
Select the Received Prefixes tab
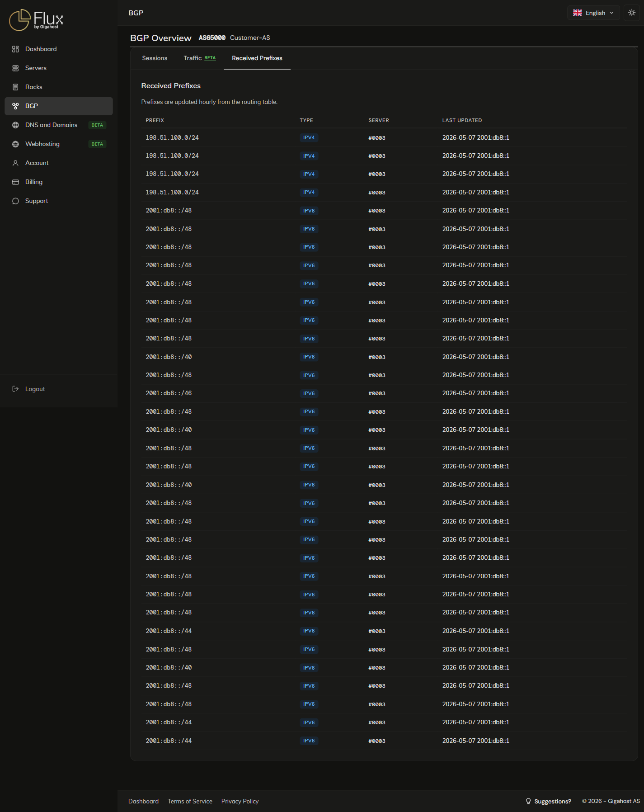point(257,58)
